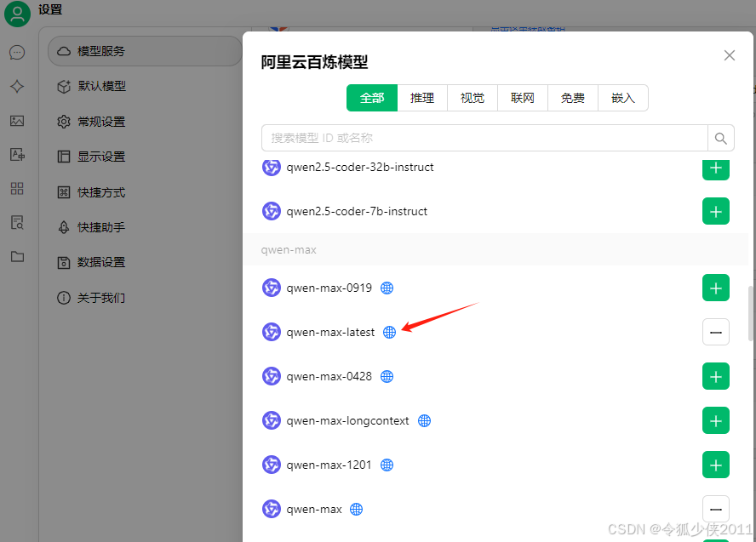Viewport: 756px width, 542px height.
Task: Open 常规设置 settings section
Action: pos(145,122)
